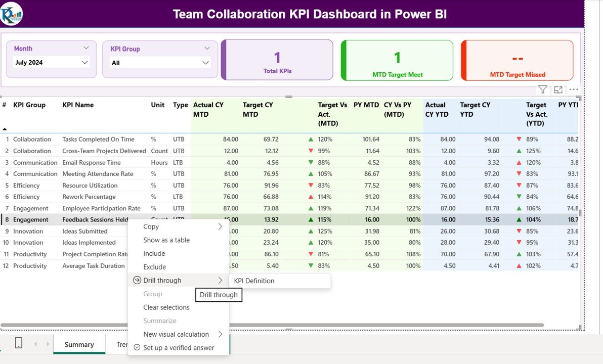The width and height of the screenshot is (603, 364).
Task: Expand the New visual calculation submenu
Action: [220, 334]
